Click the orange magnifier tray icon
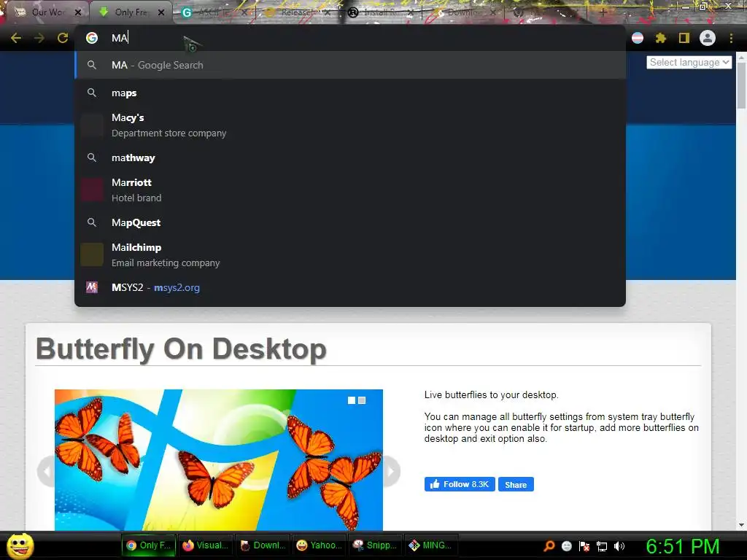 click(549, 546)
